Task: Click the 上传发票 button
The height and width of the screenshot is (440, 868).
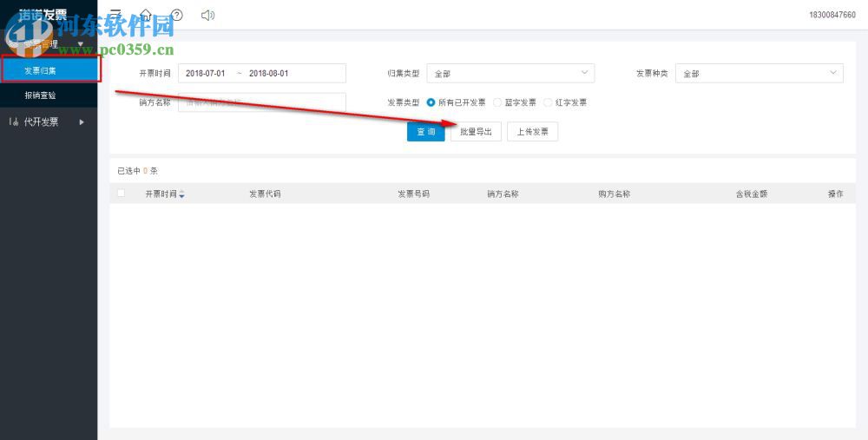Action: pyautogui.click(x=533, y=132)
